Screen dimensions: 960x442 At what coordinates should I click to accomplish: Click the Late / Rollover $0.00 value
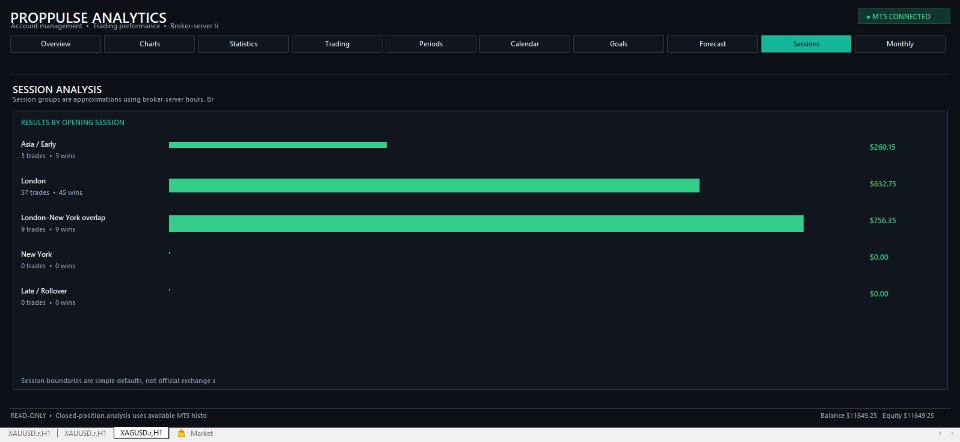(879, 294)
